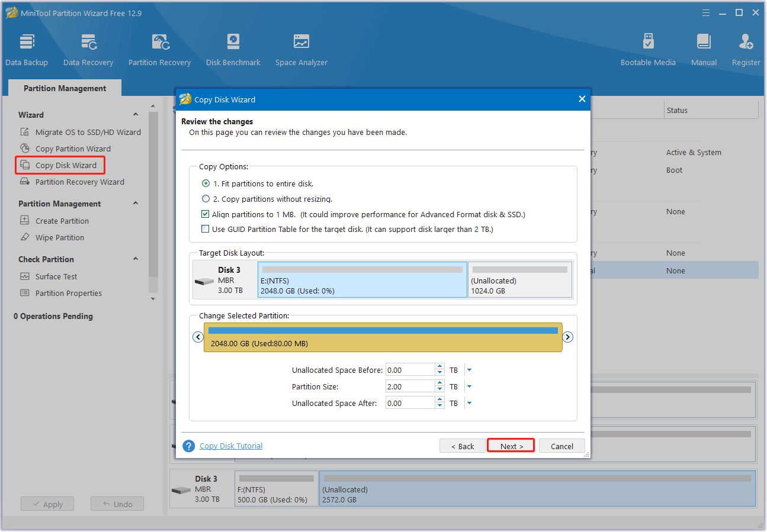The width and height of the screenshot is (767, 532).
Task: Click the Partition Recovery Wizard sidebar icon
Action: point(24,182)
